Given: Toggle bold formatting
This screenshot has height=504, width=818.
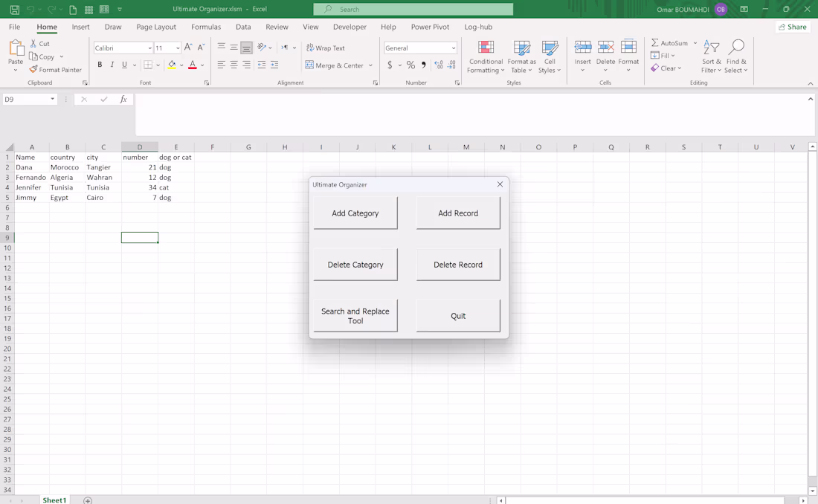Looking at the screenshot, I should (99, 65).
